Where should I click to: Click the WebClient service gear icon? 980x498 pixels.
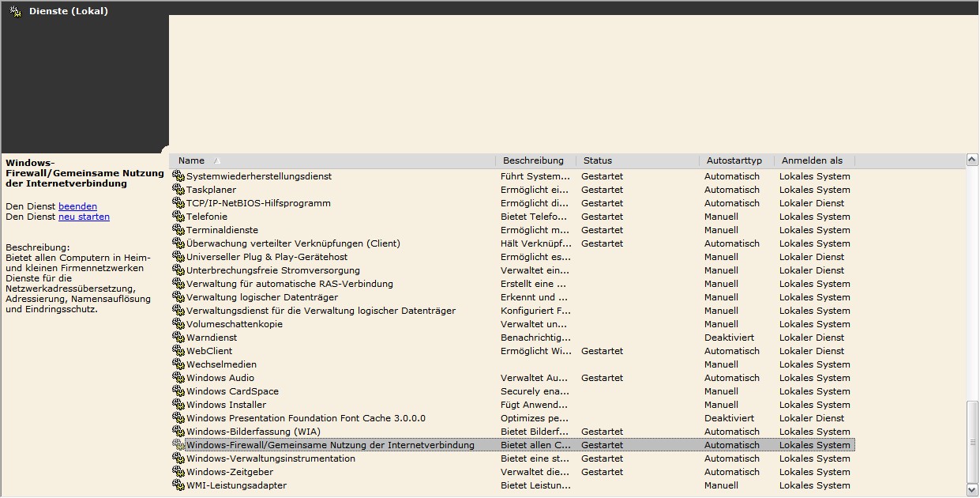178,351
